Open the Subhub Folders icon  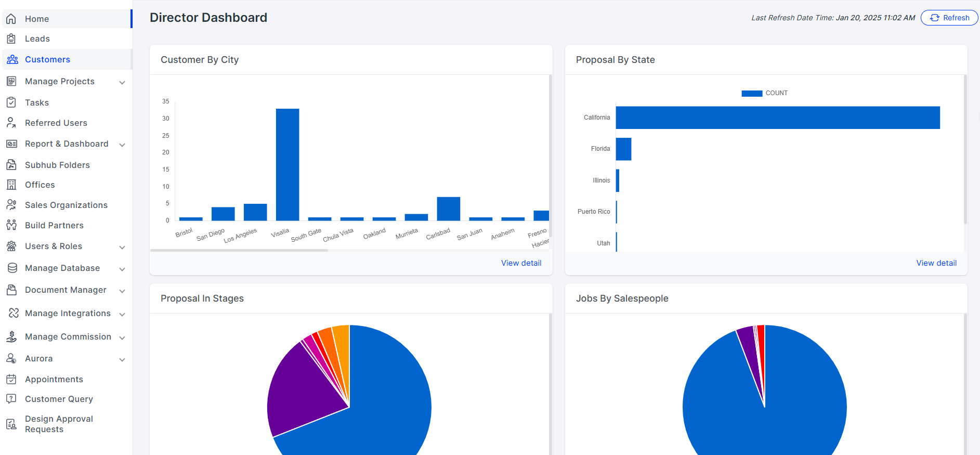(x=11, y=165)
